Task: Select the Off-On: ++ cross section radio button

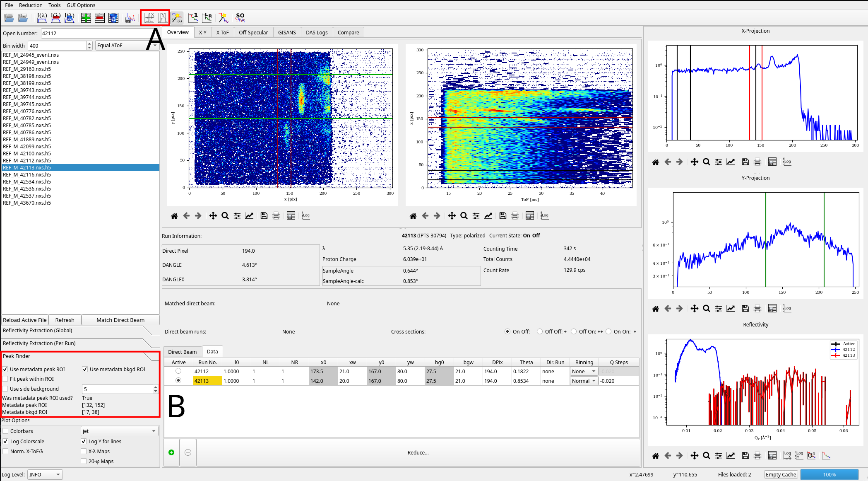Action: [574, 331]
